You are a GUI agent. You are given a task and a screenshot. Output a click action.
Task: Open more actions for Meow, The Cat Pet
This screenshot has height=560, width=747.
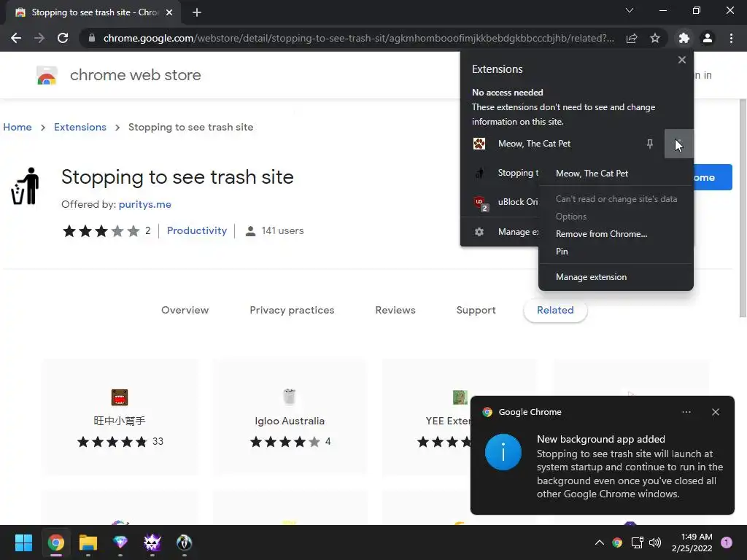tap(678, 144)
